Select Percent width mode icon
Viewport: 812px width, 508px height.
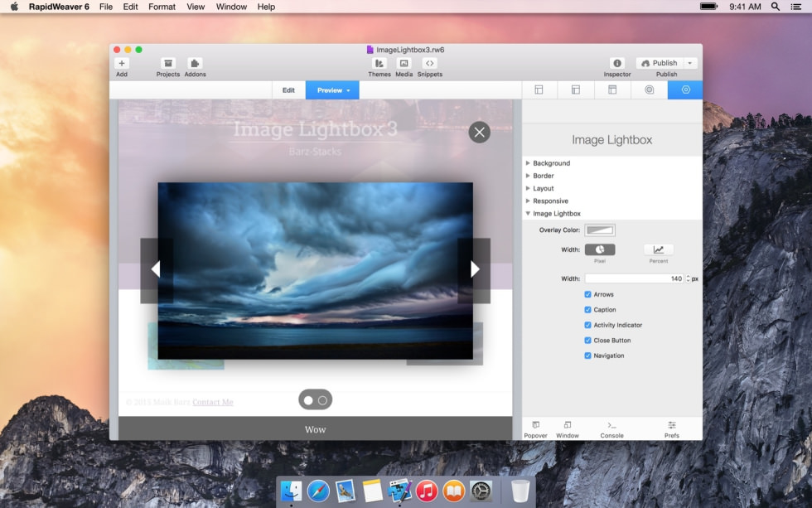[x=658, y=249]
